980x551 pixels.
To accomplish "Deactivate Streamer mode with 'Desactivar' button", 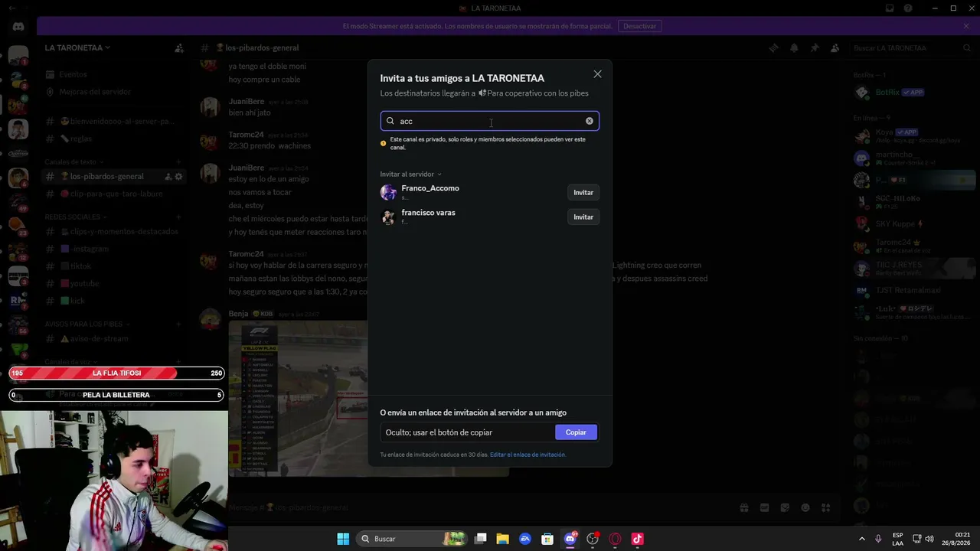I will tap(639, 26).
